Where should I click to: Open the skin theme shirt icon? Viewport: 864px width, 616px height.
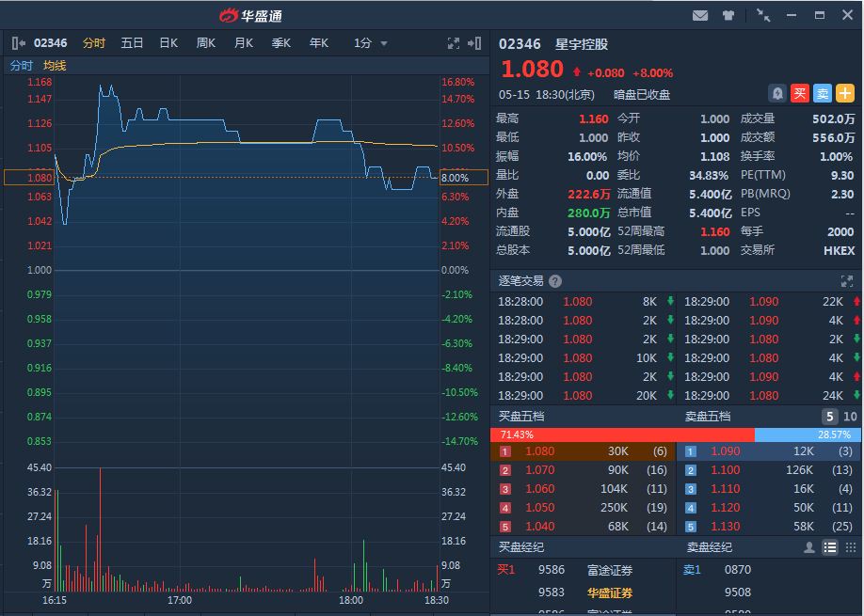(x=728, y=15)
